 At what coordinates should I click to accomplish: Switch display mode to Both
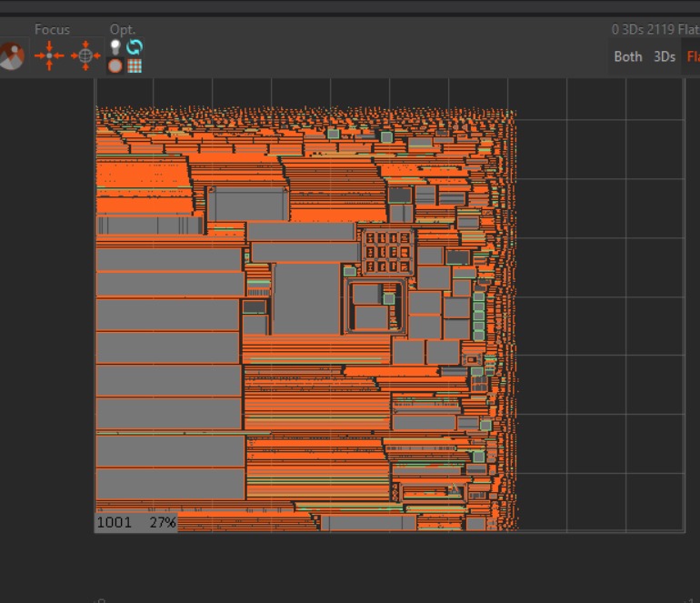coord(627,56)
